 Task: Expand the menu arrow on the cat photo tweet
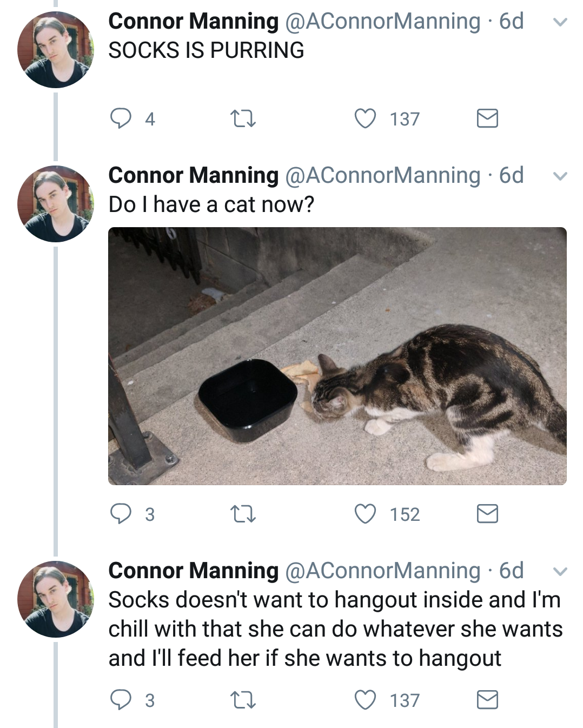pos(561,176)
